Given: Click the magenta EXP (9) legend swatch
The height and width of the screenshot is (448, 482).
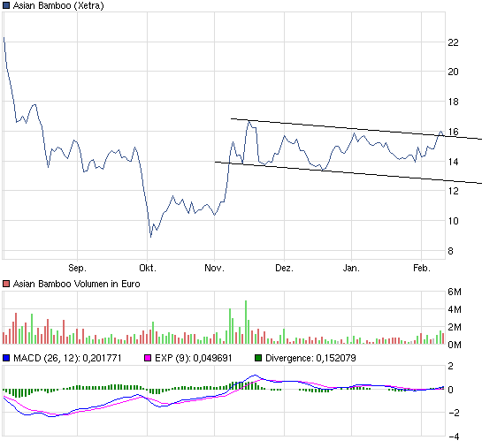Looking at the screenshot, I should point(148,358).
